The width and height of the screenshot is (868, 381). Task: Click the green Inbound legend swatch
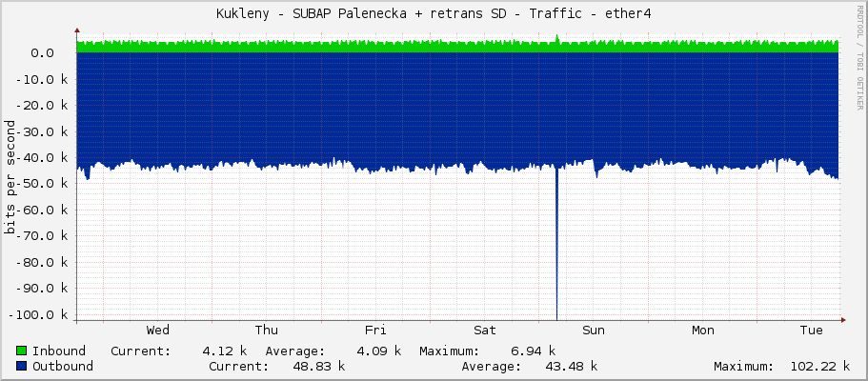pos(22,351)
